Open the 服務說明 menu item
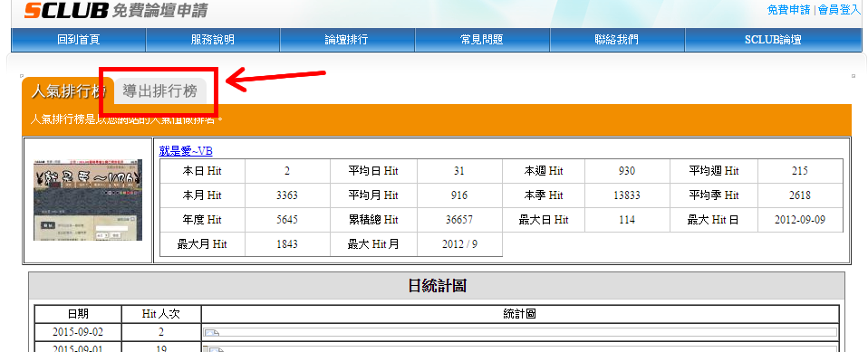 213,40
